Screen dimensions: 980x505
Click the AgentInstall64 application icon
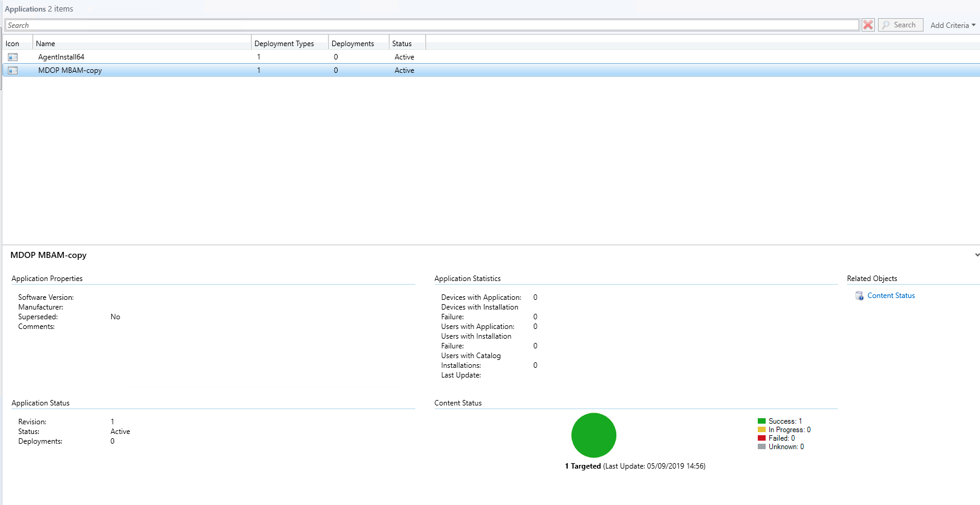[x=13, y=57]
